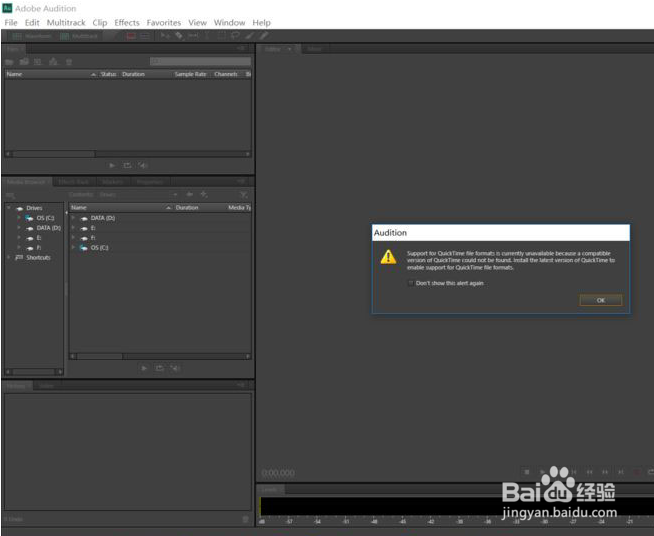The image size is (654, 536).
Task: Click the Open File icon in Files panel
Action: coord(9,62)
